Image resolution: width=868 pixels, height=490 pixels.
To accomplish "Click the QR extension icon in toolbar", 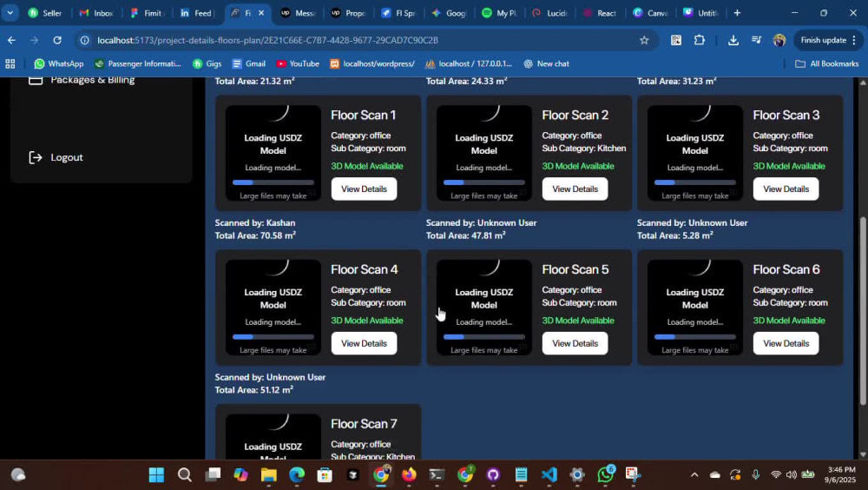I will click(x=676, y=40).
